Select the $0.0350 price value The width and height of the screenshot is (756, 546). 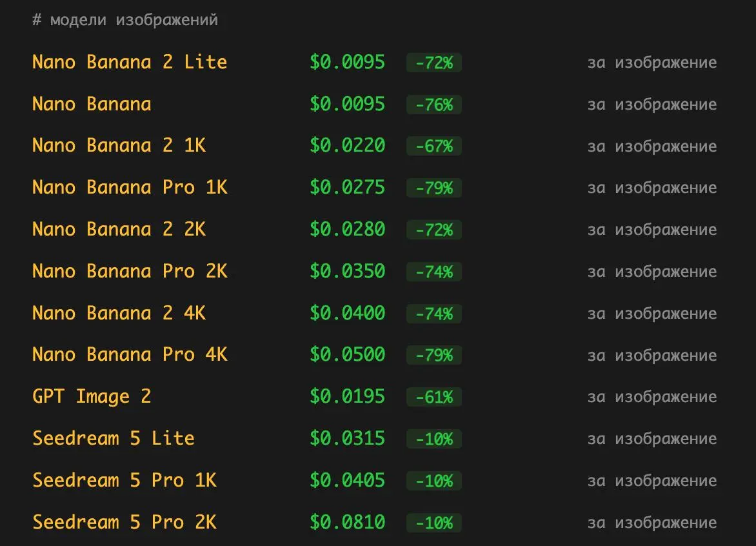[x=347, y=272]
